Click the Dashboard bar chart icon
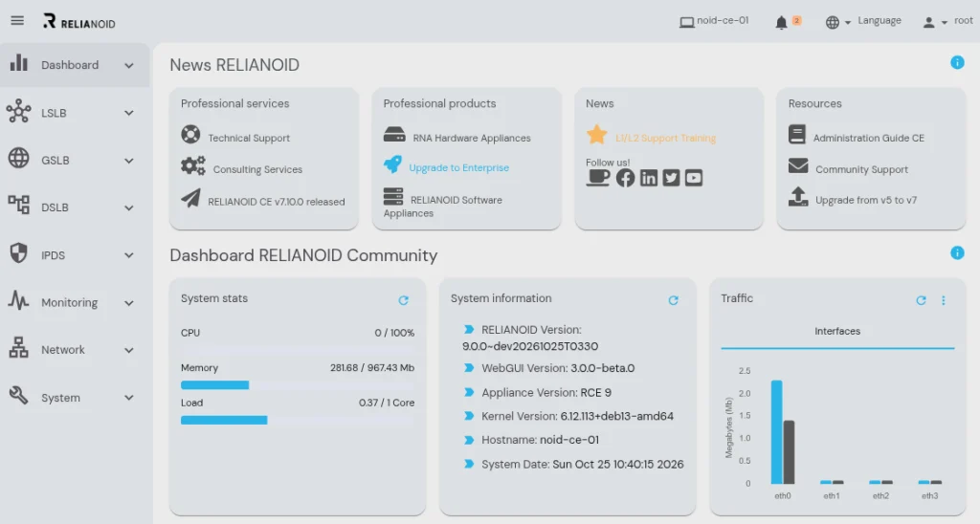The height and width of the screenshot is (524, 980). [19, 62]
